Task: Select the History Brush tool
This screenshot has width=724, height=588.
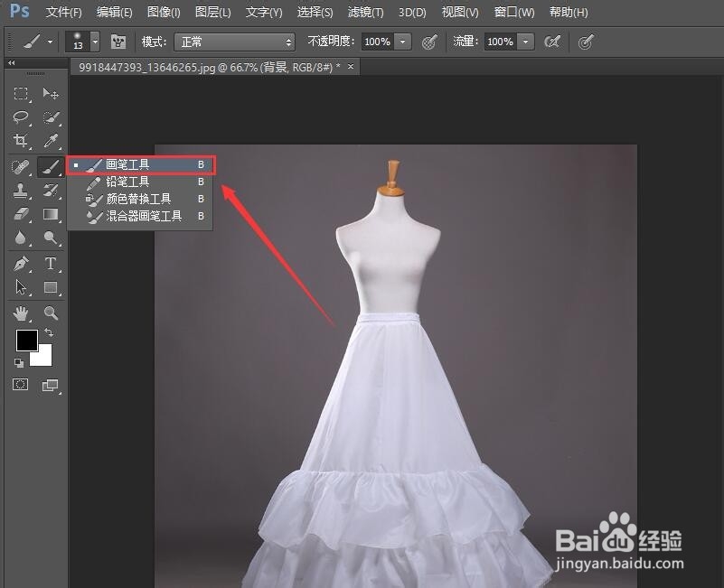Action: tap(51, 191)
